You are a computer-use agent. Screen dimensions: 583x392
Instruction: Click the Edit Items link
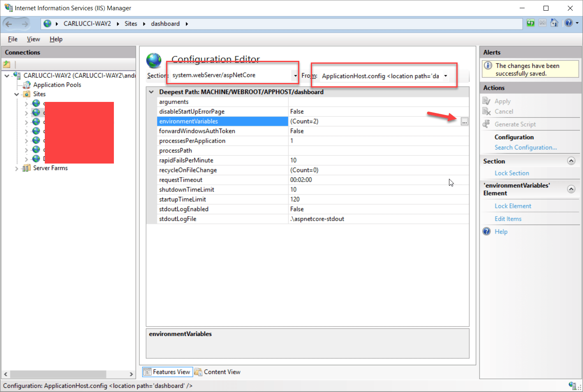pos(508,219)
